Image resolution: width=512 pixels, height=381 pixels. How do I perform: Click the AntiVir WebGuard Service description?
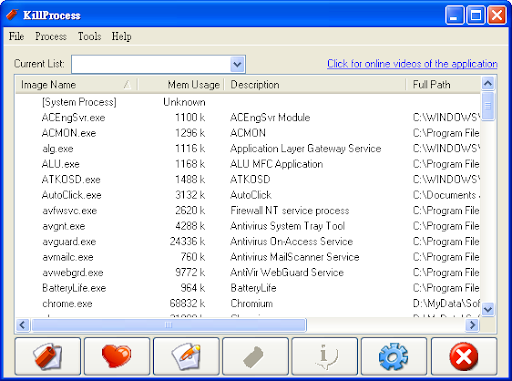pyautogui.click(x=287, y=272)
